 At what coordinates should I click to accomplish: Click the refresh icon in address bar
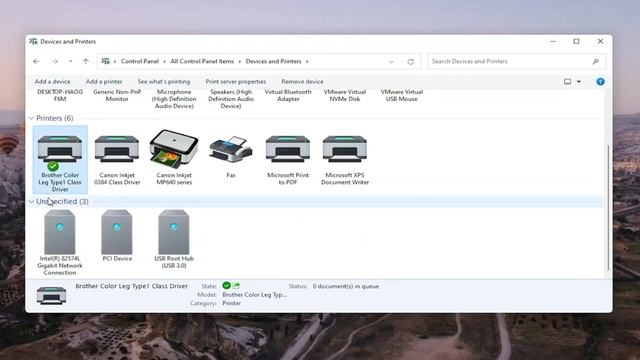pyautogui.click(x=411, y=62)
